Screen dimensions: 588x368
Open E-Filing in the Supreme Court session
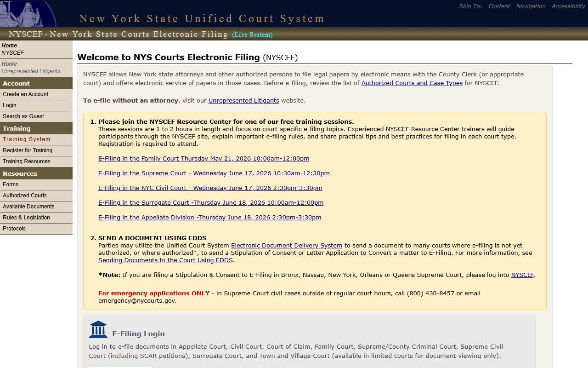click(x=214, y=173)
